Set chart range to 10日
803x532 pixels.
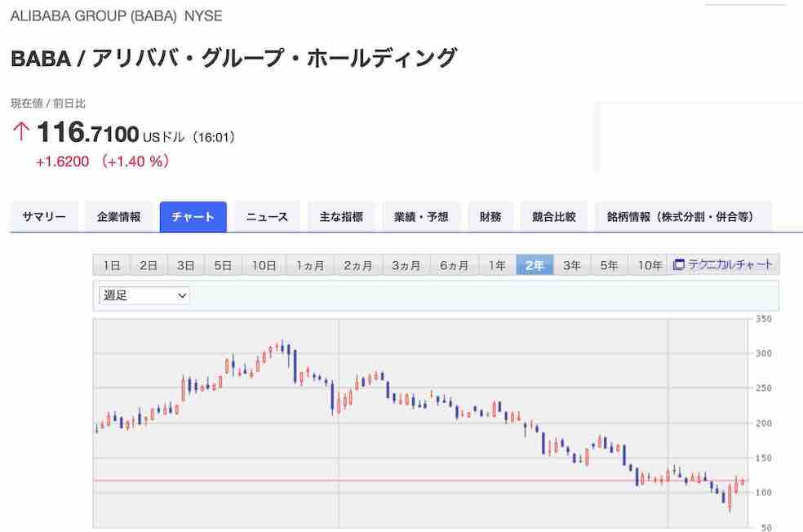coord(264,265)
